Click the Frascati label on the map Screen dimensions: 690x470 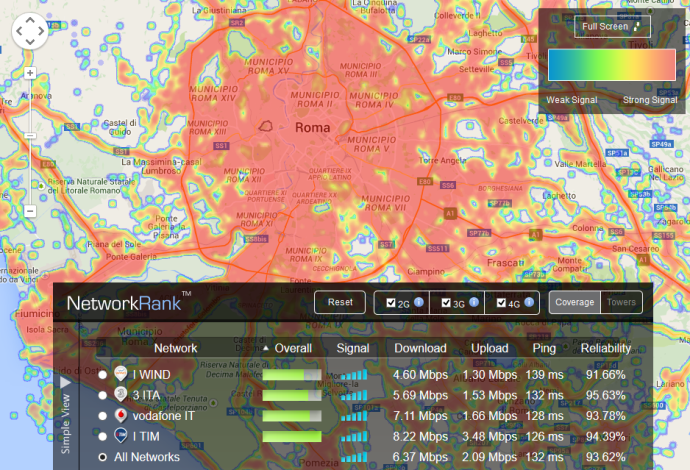click(505, 263)
